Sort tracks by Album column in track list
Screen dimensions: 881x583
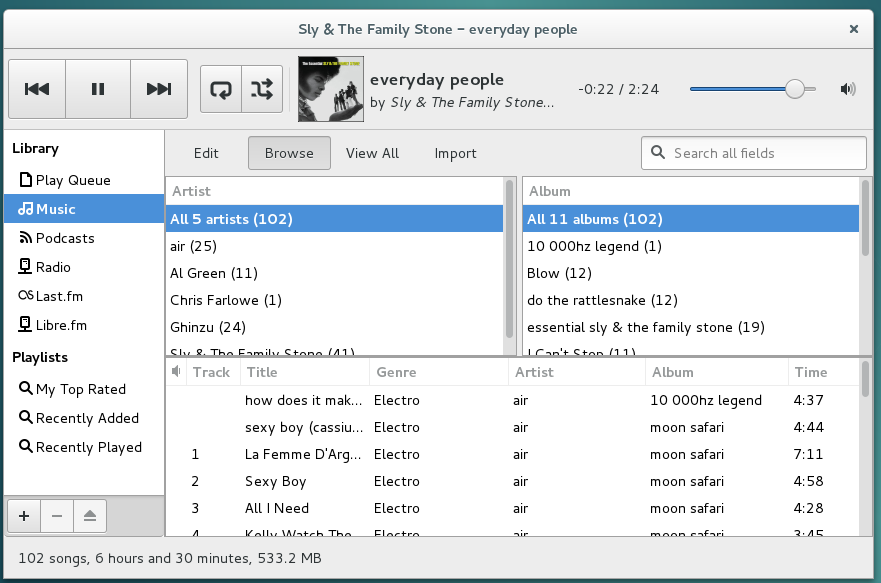tap(717, 372)
